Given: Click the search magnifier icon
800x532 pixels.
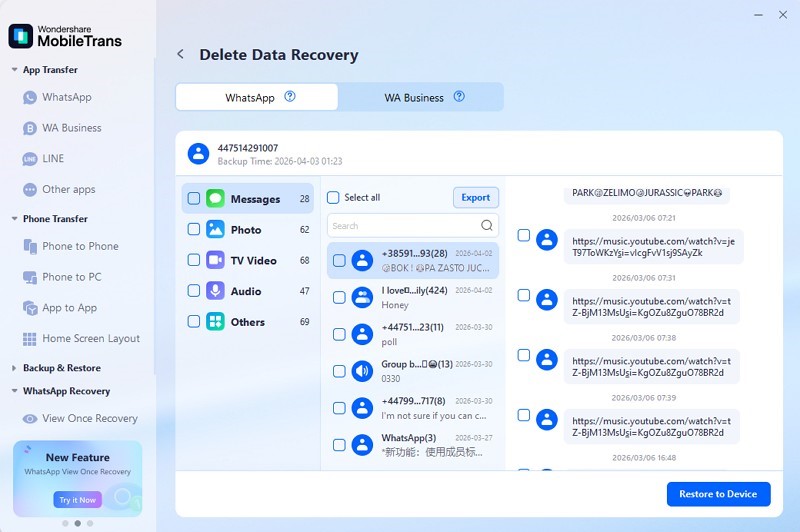Looking at the screenshot, I should 487,226.
